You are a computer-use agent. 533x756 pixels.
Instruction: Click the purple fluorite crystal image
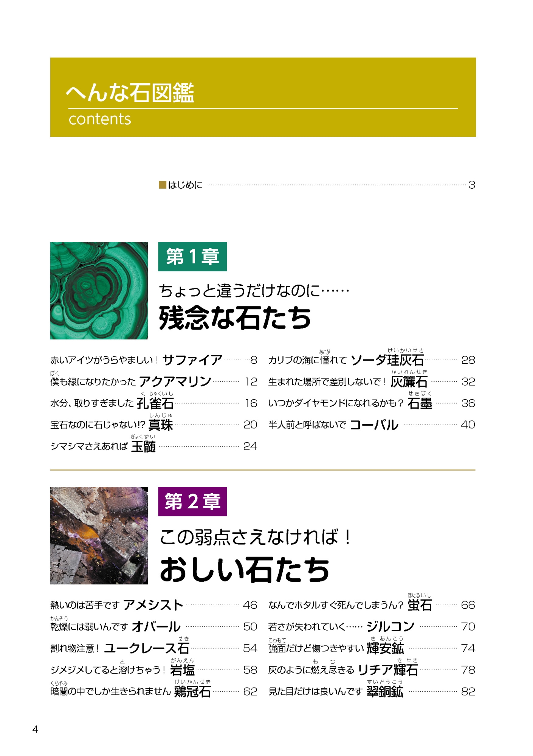pos(99,536)
